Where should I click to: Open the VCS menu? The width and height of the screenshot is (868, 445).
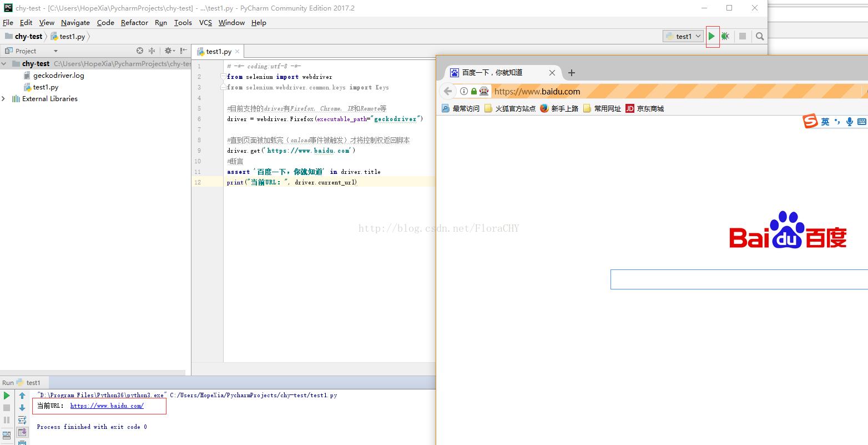point(205,23)
